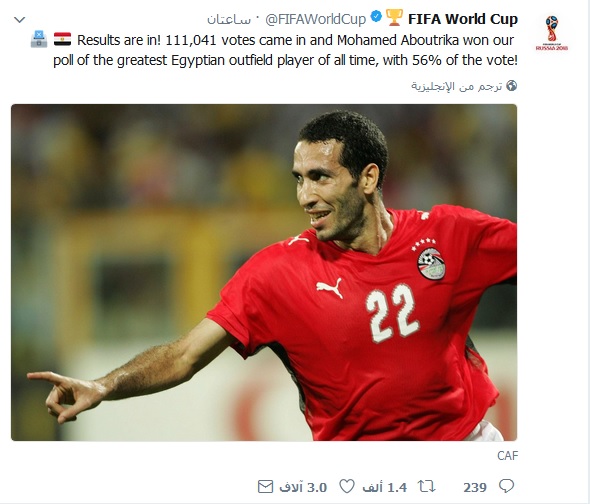590x504 pixels.
Task: Like the tweet with the heart icon
Action: [x=347, y=486]
